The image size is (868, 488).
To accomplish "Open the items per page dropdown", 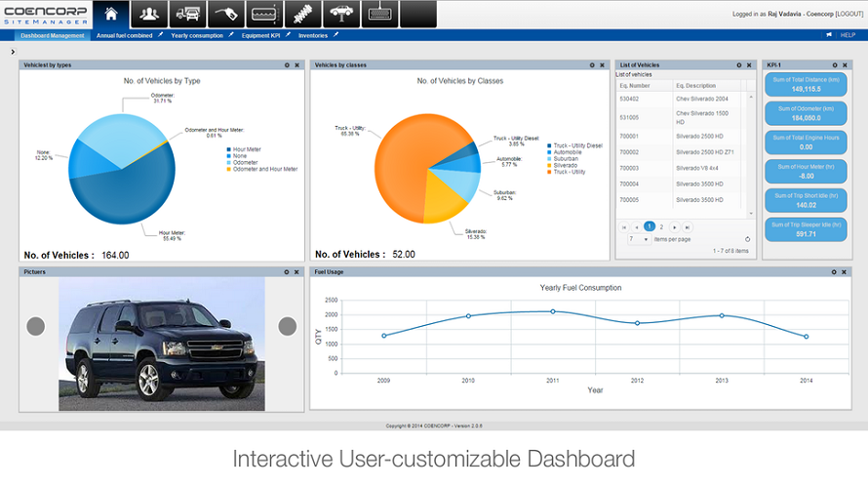I will (639, 239).
